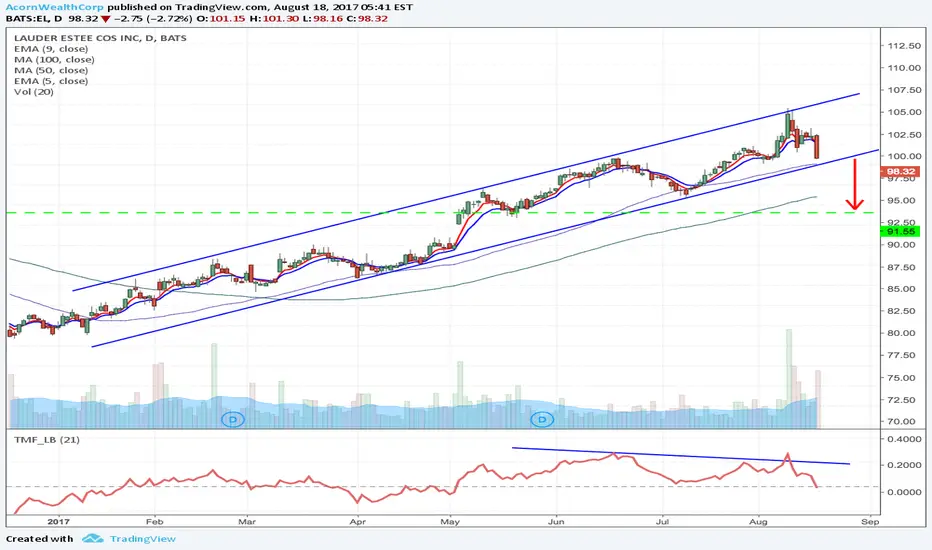The width and height of the screenshot is (932, 550).
Task: Click the C:98.32 close price value
Action: tap(367, 18)
